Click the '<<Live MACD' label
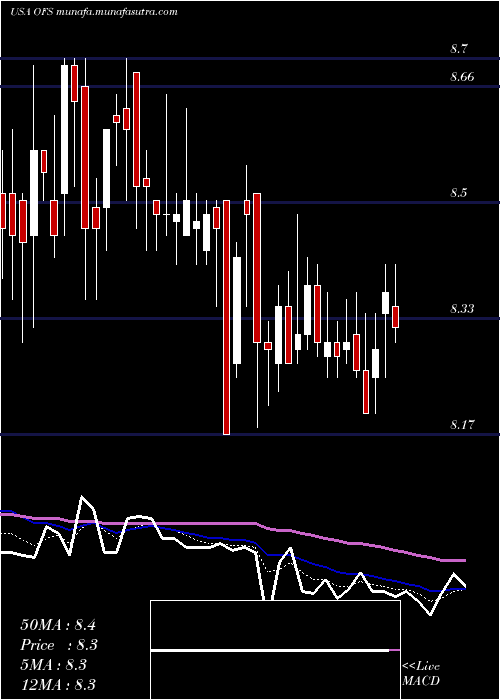The width and height of the screenshot is (500, 700). [x=421, y=674]
